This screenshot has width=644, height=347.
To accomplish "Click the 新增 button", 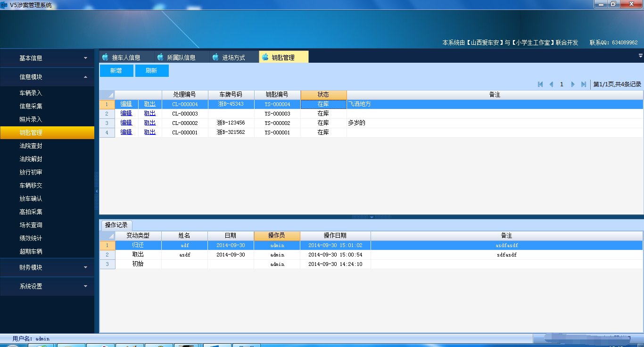I will tap(116, 71).
